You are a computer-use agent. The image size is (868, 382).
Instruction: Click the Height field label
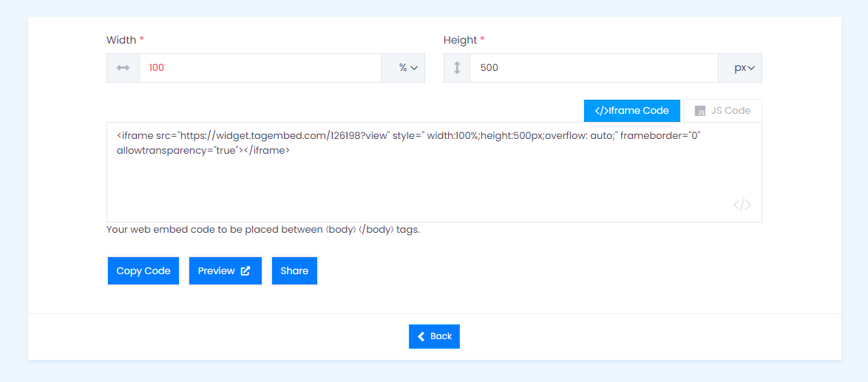[464, 40]
